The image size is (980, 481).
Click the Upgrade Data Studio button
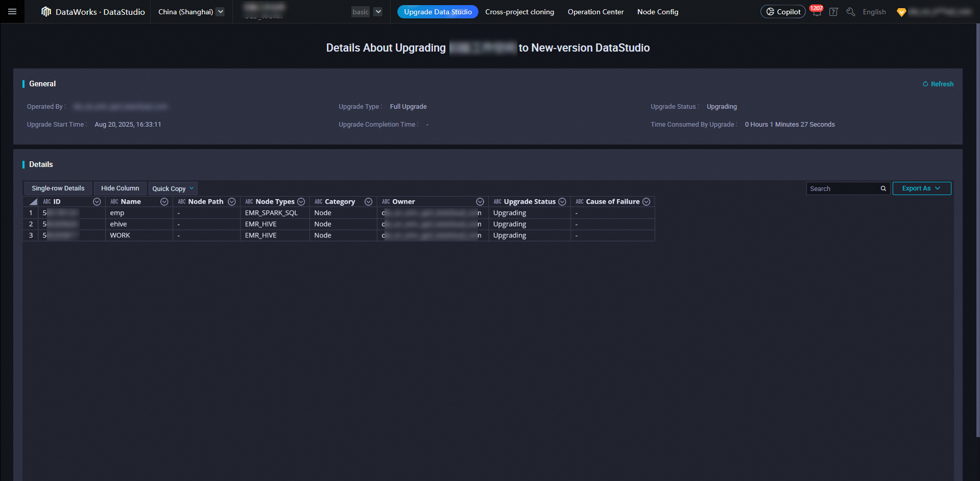(x=438, y=12)
